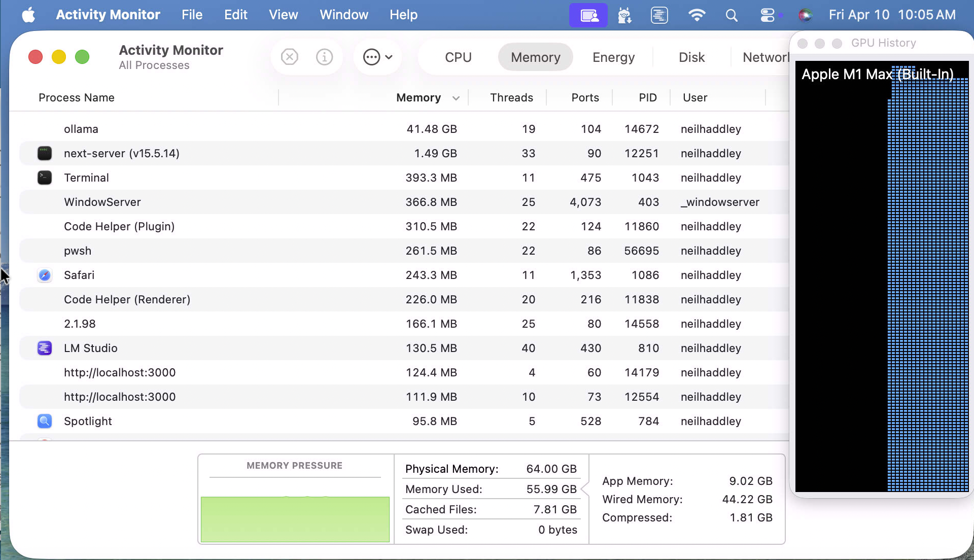This screenshot has height=560, width=974.
Task: Open the Memory column sort dropdown
Action: tap(456, 97)
